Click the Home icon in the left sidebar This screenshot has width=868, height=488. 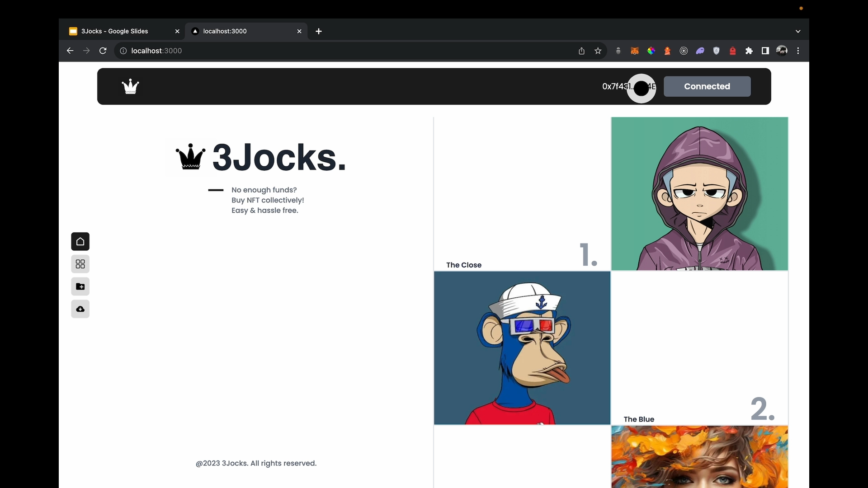[x=80, y=241]
